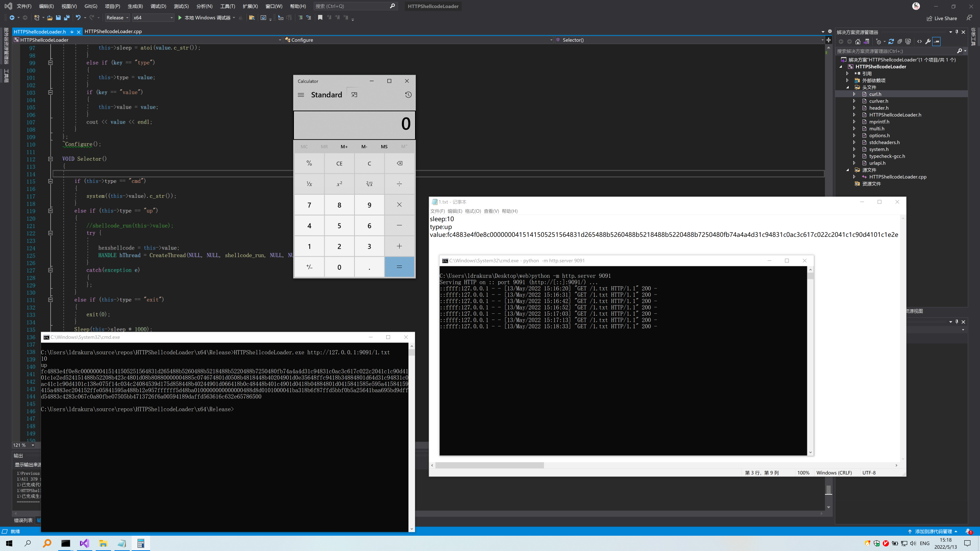The height and width of the screenshot is (551, 980).
Task: Open the Release configuration dropdown
Action: pos(117,18)
